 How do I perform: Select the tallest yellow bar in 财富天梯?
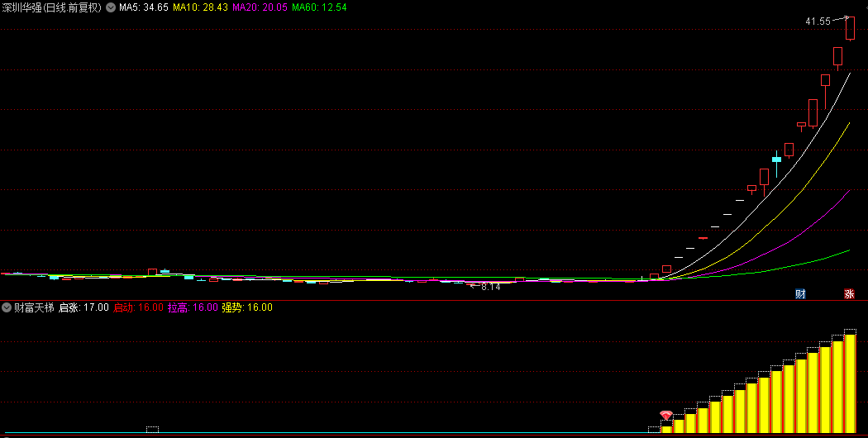click(851, 383)
